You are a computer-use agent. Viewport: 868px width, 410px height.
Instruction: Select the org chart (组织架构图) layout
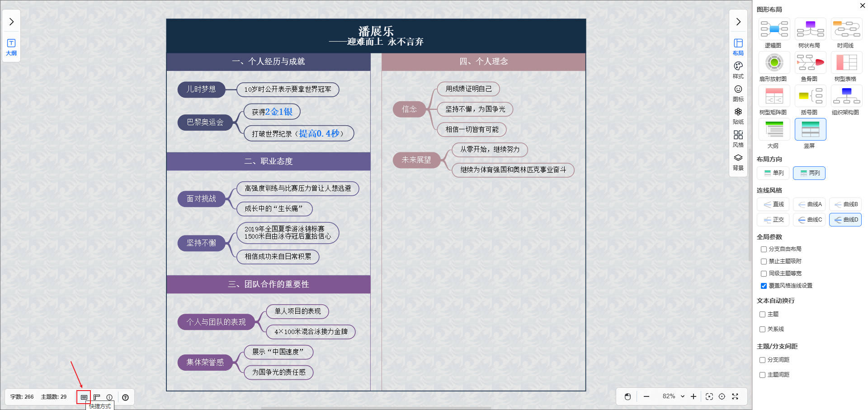(x=846, y=99)
